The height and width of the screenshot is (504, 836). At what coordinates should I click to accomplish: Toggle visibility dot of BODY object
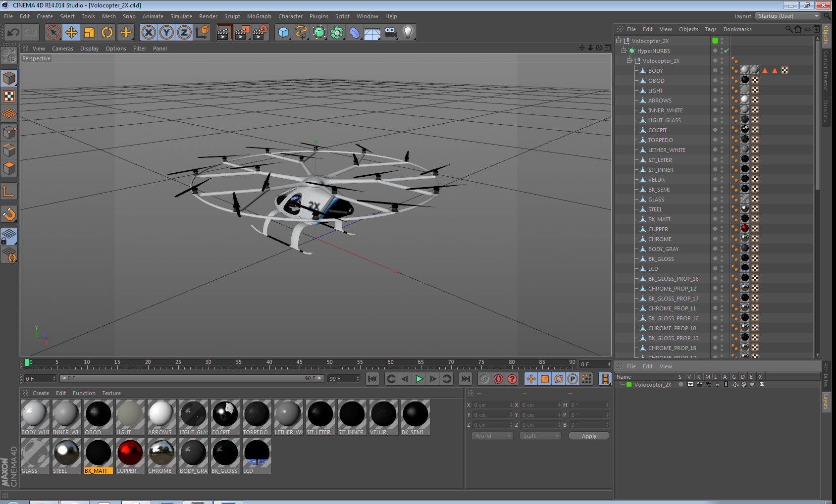point(715,70)
